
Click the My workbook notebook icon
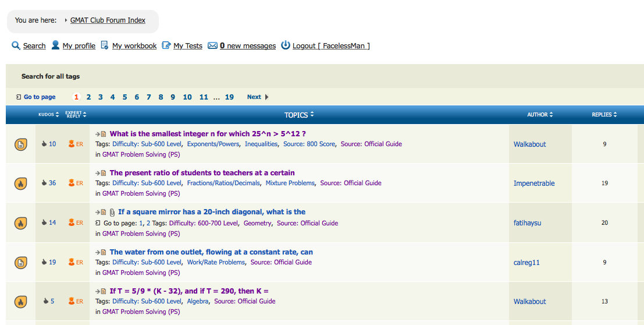point(105,45)
